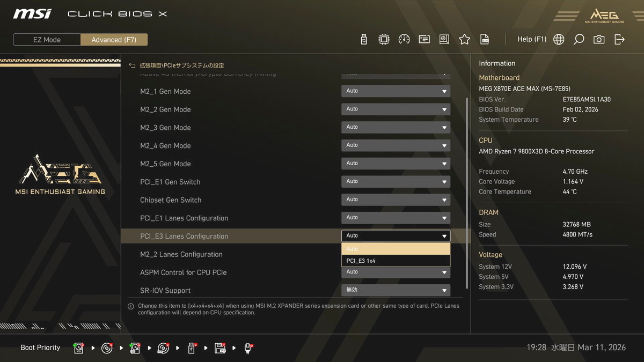Click the back arrow beside the breadcrumb
This screenshot has height=362, width=644.
click(132, 65)
